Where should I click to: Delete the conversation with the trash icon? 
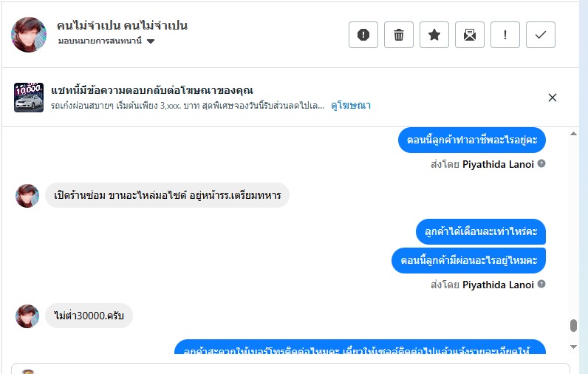click(399, 35)
